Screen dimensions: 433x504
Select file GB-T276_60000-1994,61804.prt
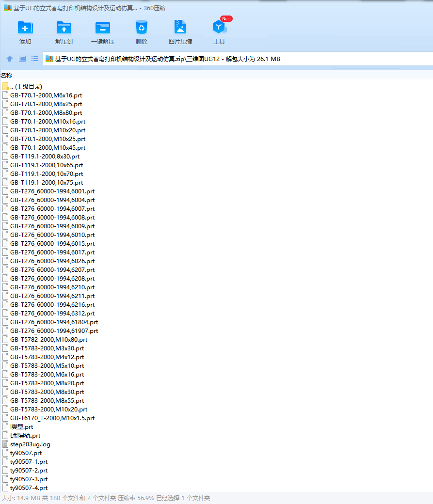pyautogui.click(x=54, y=322)
